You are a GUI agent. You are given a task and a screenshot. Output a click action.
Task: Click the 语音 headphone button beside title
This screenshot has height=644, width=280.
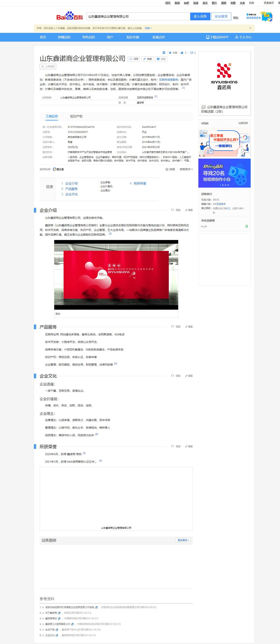coord(134,59)
